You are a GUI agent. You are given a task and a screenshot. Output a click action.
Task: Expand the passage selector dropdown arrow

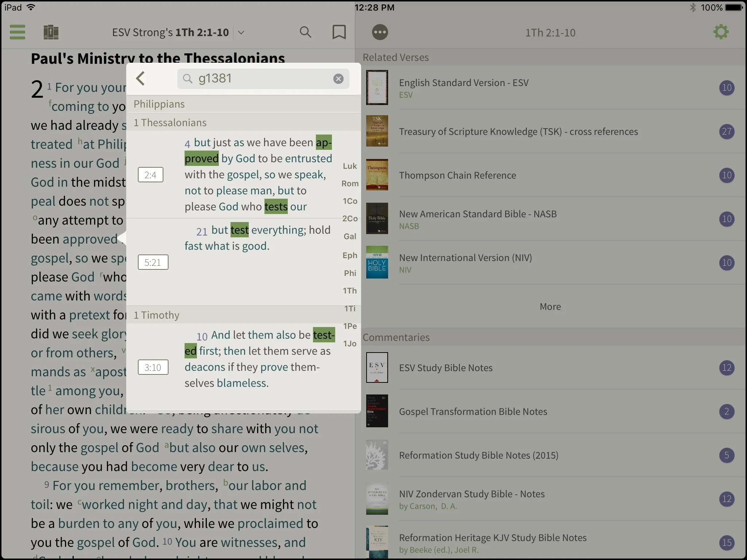(241, 32)
